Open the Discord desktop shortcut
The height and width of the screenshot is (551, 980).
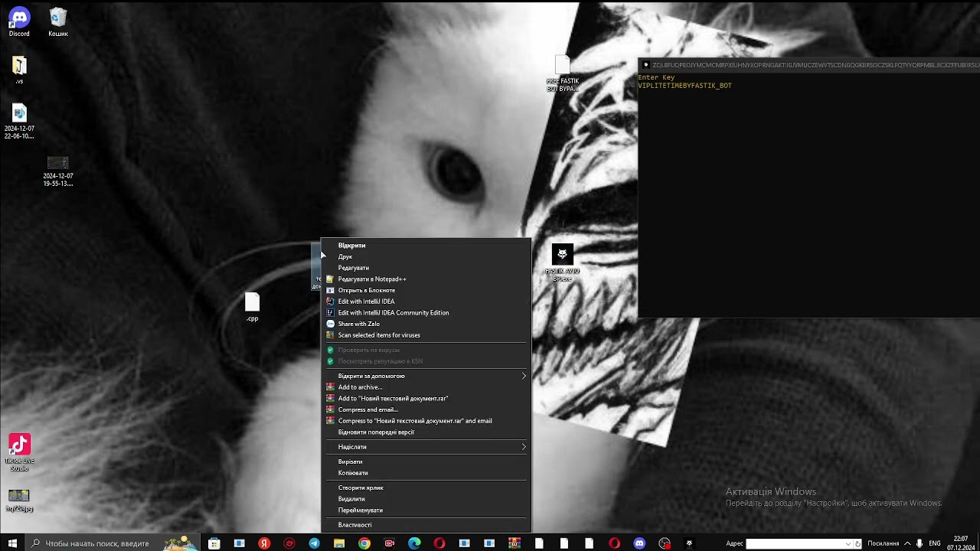pos(19,21)
